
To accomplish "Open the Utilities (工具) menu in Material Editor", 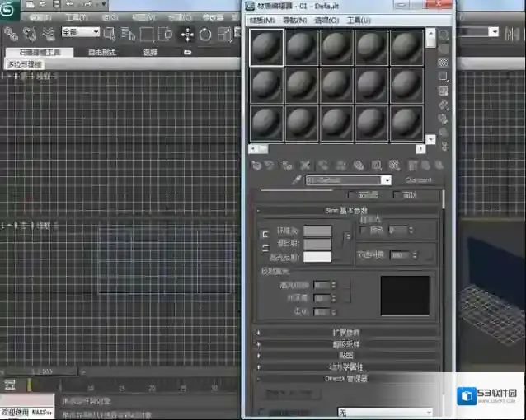I will coord(359,20).
